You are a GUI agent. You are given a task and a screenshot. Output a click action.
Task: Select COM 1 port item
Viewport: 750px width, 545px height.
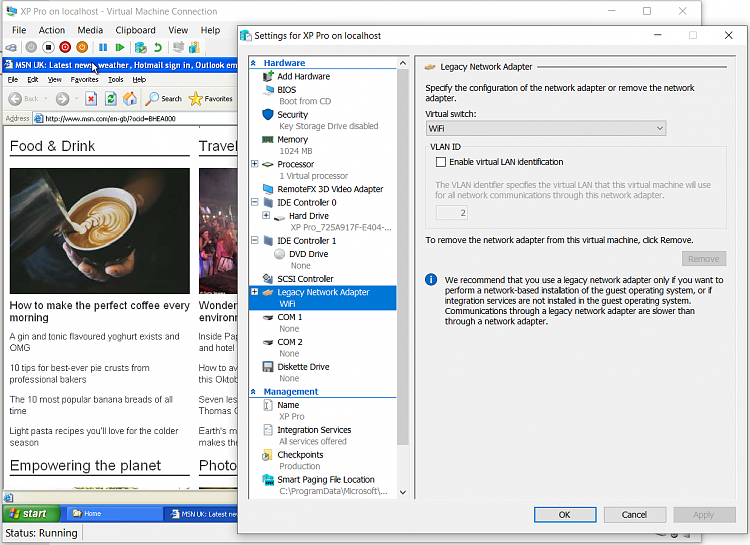click(x=289, y=317)
